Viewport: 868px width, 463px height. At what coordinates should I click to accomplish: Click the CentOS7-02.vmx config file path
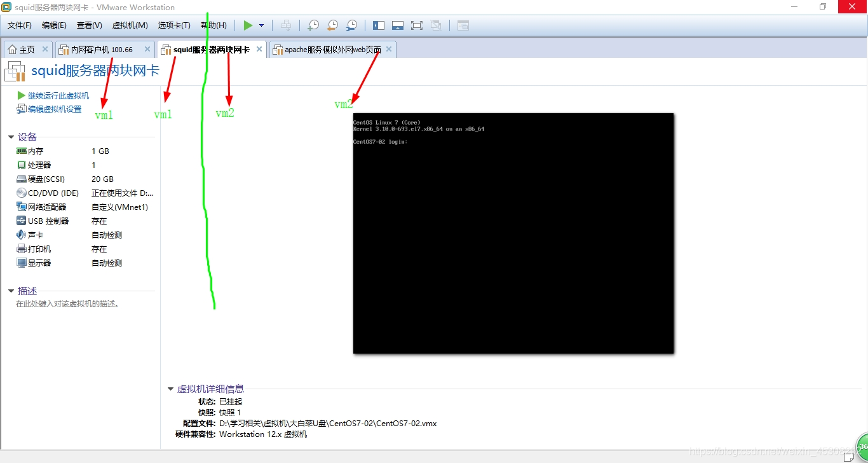tap(328, 424)
